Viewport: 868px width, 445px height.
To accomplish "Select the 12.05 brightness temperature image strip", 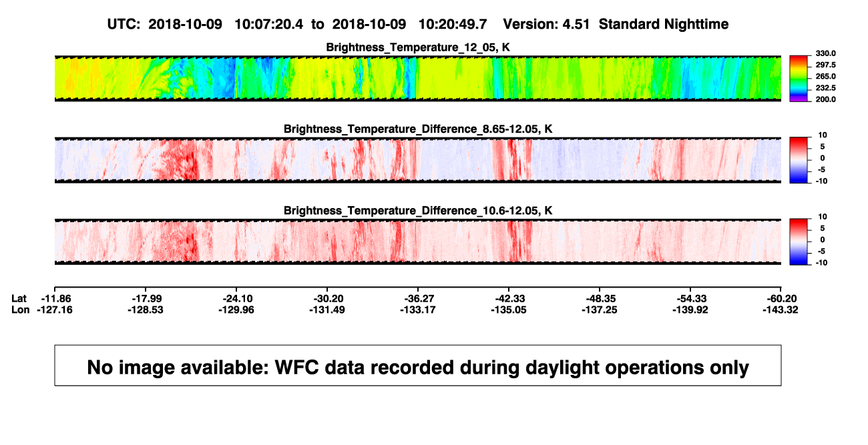I will (x=418, y=78).
